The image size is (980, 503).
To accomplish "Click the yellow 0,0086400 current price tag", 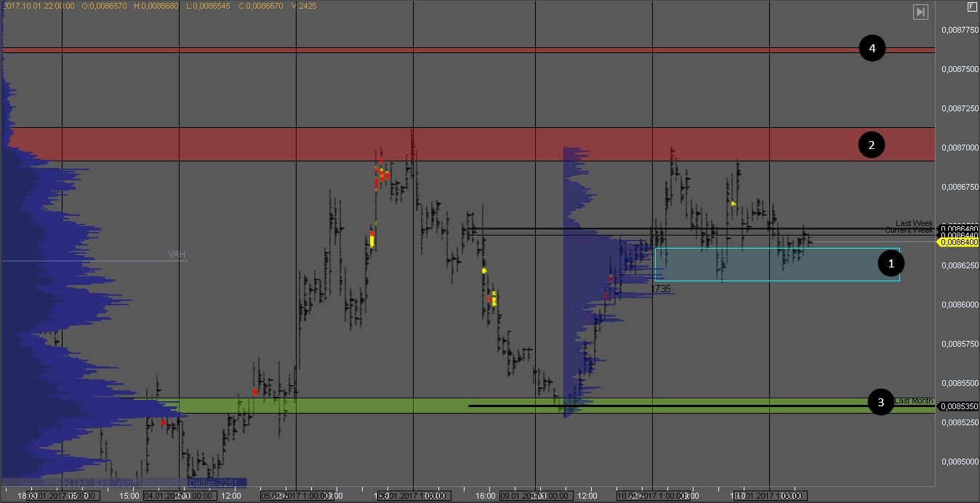I will click(959, 243).
